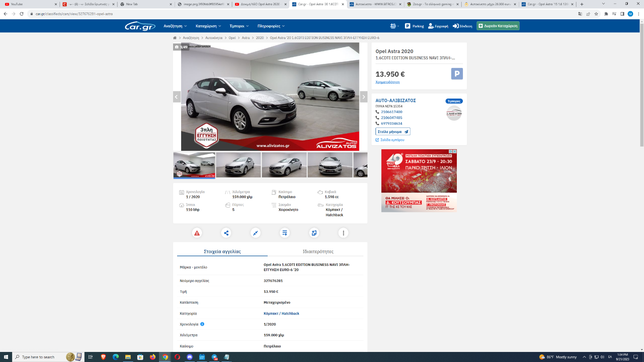644x362 pixels.
Task: Click the Δωρεάν Καταχώριση button
Action: tap(498, 26)
